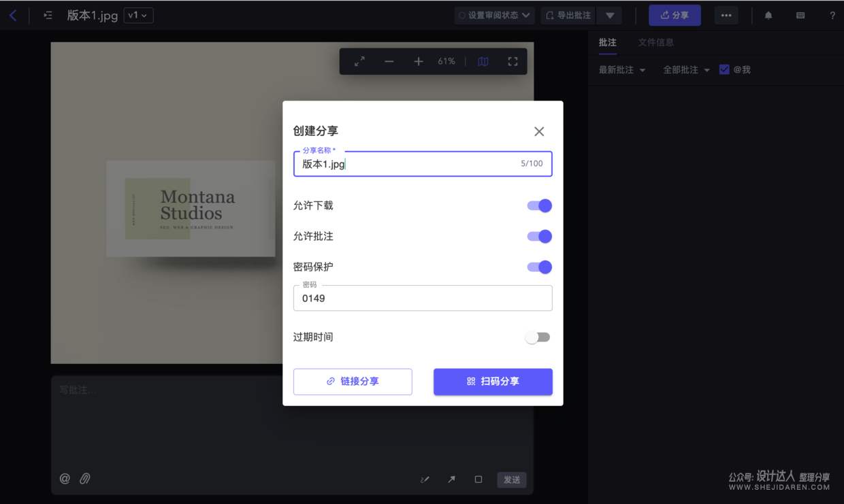
Task: Attach a file with the paperclip icon
Action: [84, 478]
